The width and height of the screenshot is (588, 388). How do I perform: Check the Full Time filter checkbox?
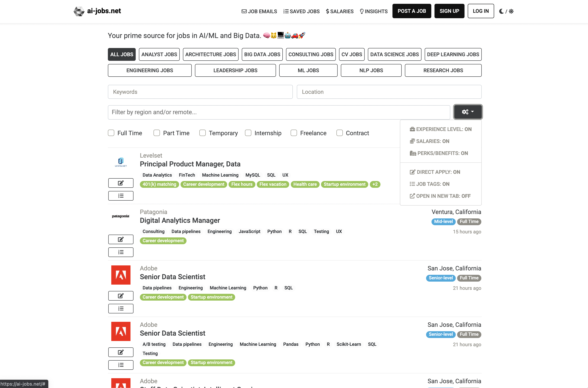point(111,133)
